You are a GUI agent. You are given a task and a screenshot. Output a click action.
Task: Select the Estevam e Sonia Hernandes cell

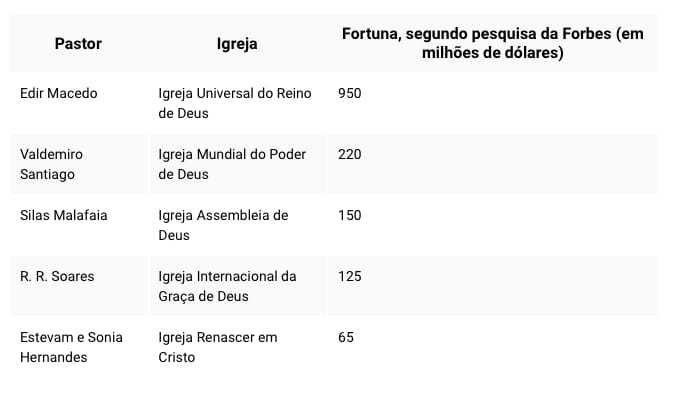pos(71,347)
